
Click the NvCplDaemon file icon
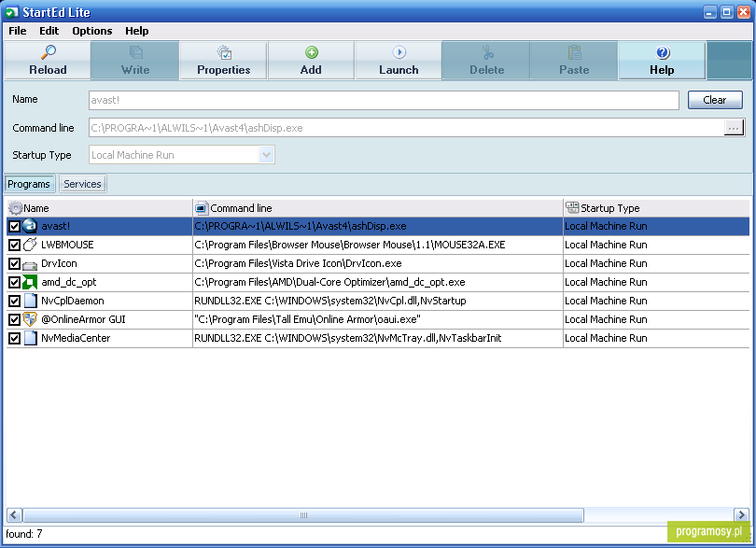(31, 301)
